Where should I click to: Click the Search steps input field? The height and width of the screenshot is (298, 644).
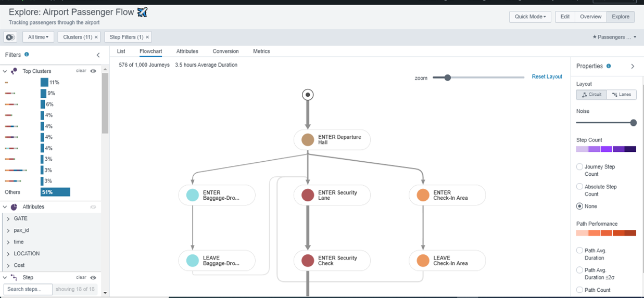pyautogui.click(x=28, y=289)
